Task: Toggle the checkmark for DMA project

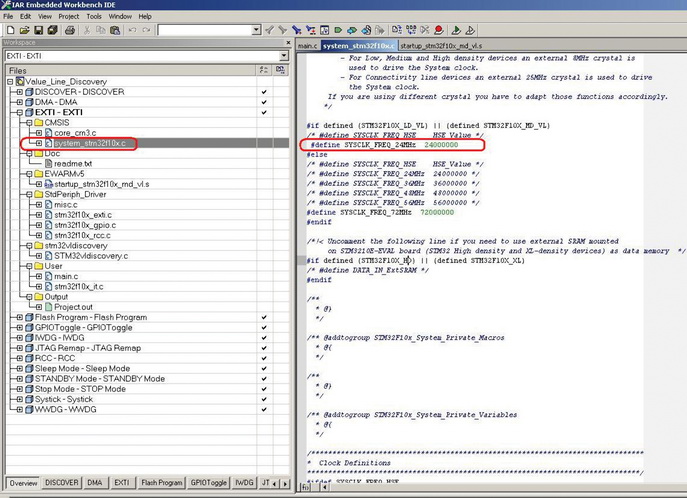Action: (x=264, y=102)
